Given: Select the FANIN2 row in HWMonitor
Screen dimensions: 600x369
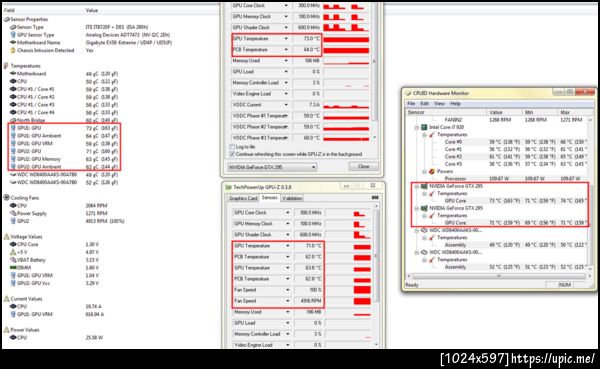Looking at the screenshot, I should click(x=496, y=120).
